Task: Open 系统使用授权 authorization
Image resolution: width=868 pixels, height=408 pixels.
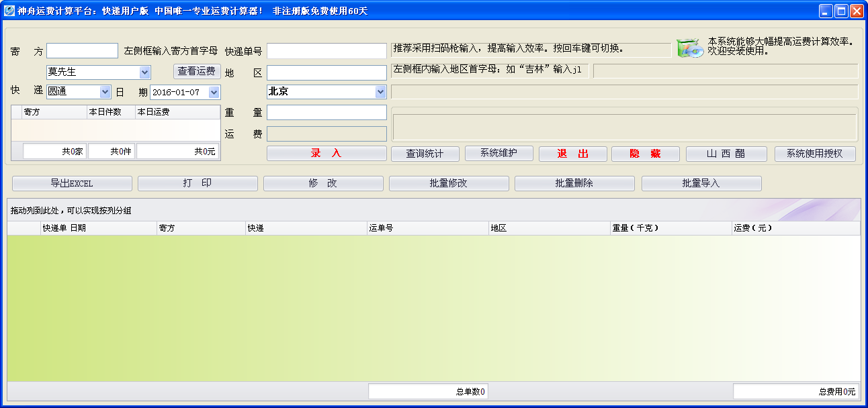Action: [x=815, y=153]
